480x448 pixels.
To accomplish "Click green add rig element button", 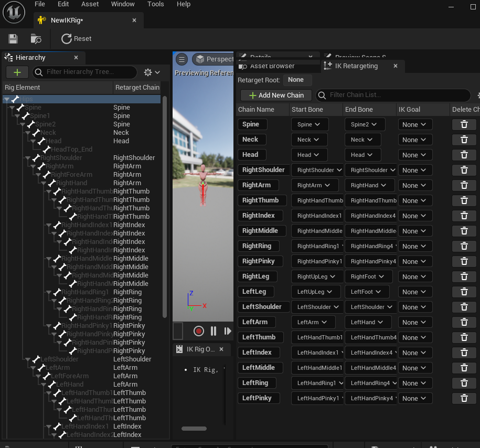I will click(x=17, y=72).
